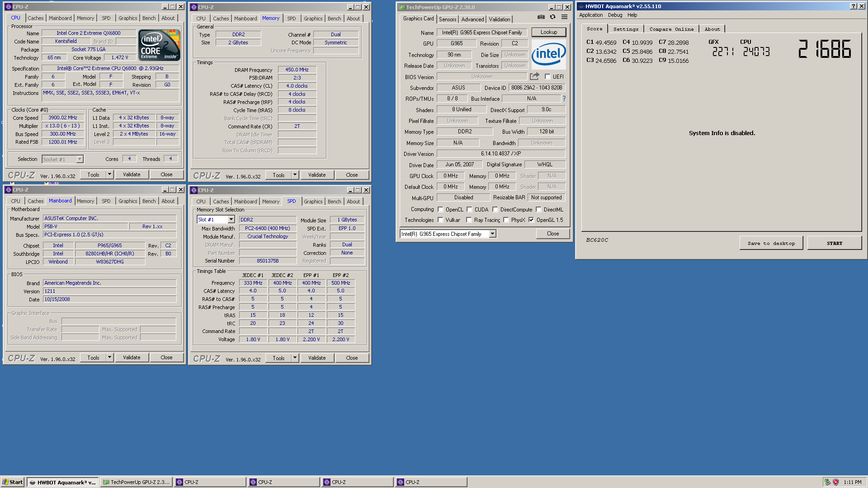Screen dimensions: 868x488
Task: Click the START benchmark button
Action: [835, 243]
